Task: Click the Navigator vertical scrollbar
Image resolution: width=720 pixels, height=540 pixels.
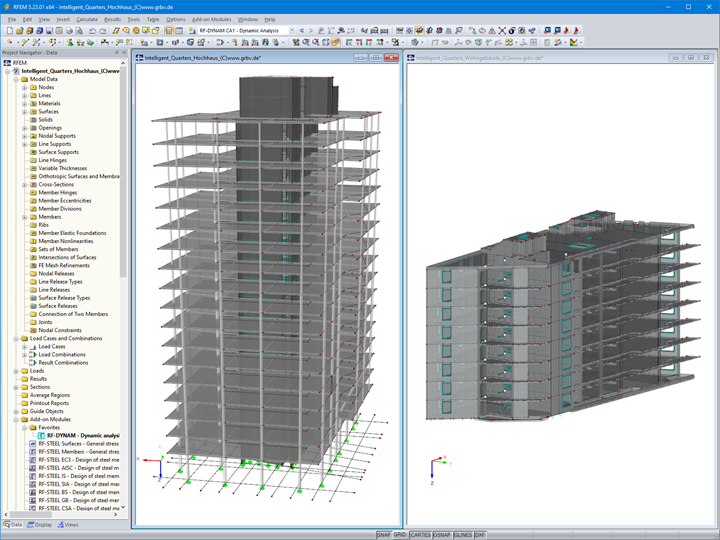Action: point(123,174)
